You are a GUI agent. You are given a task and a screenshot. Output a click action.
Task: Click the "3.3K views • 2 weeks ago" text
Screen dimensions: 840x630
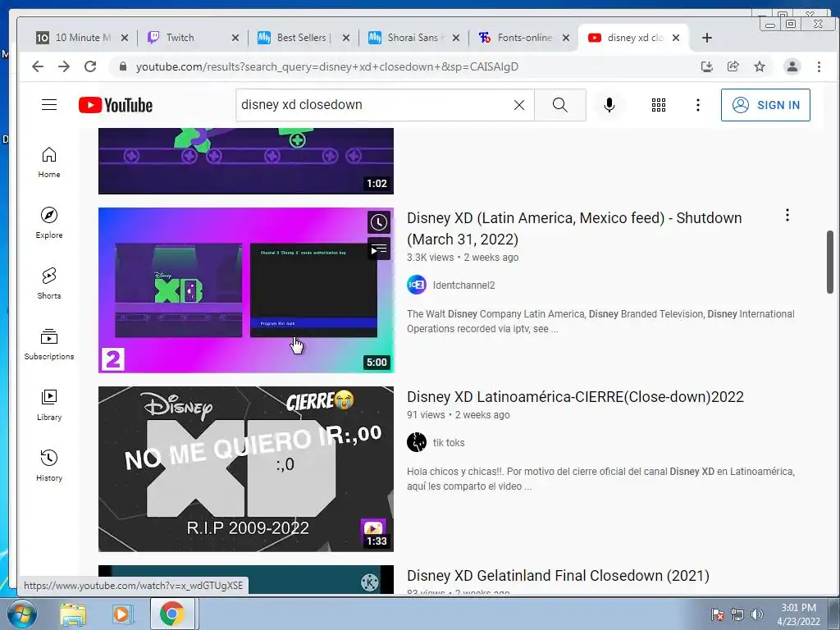pyautogui.click(x=463, y=257)
